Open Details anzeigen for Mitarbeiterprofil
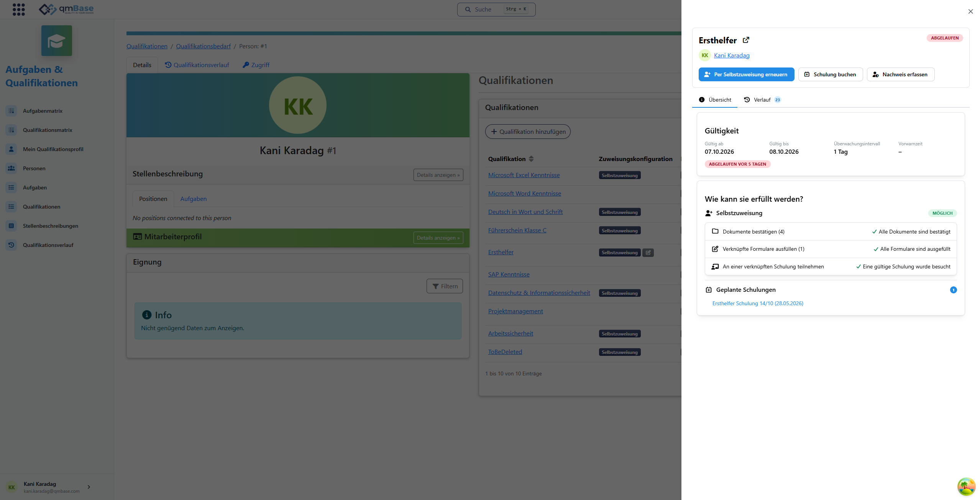Image resolution: width=980 pixels, height=500 pixels. (x=438, y=238)
